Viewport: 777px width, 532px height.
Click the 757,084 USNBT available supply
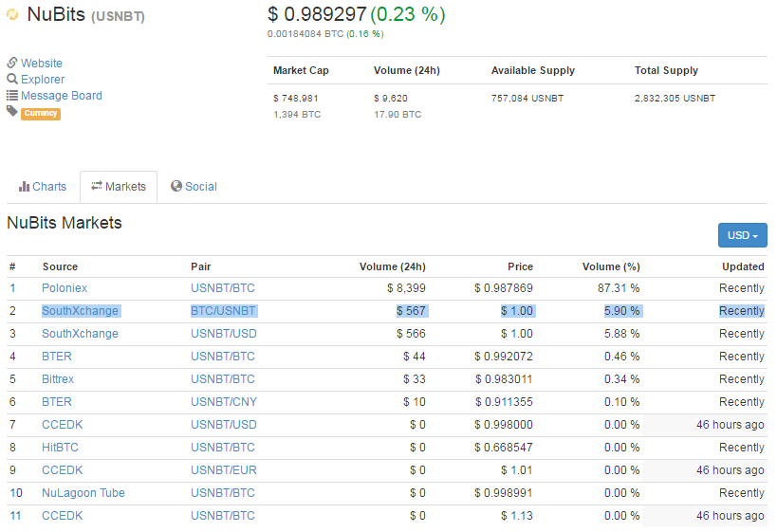coord(527,98)
